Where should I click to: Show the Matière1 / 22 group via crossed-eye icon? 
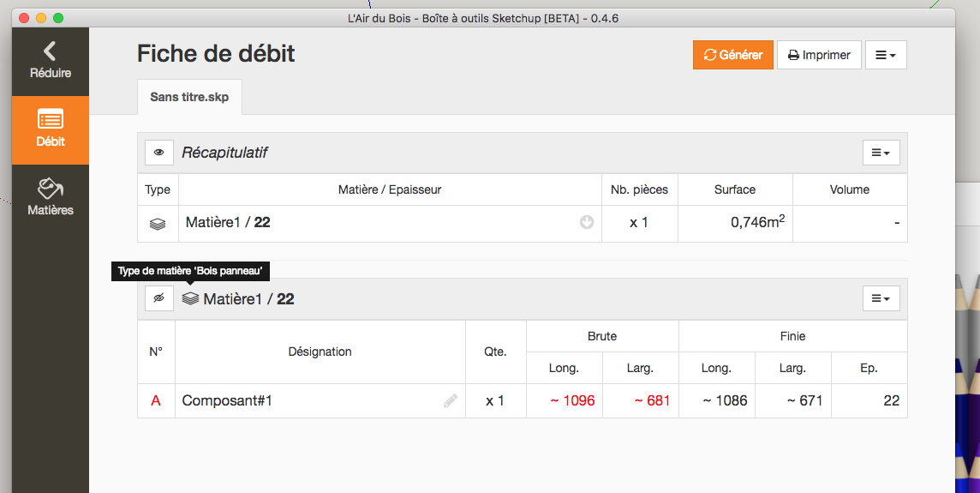coord(158,298)
